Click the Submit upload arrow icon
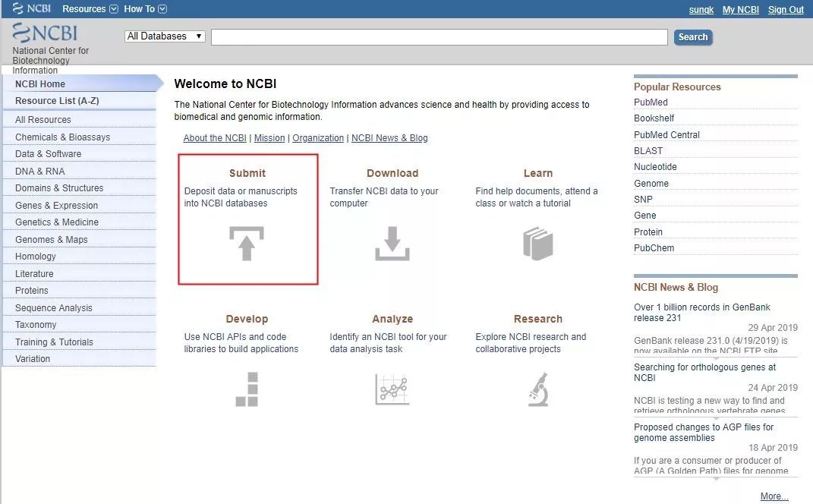Image resolution: width=813 pixels, height=504 pixels. tap(247, 243)
